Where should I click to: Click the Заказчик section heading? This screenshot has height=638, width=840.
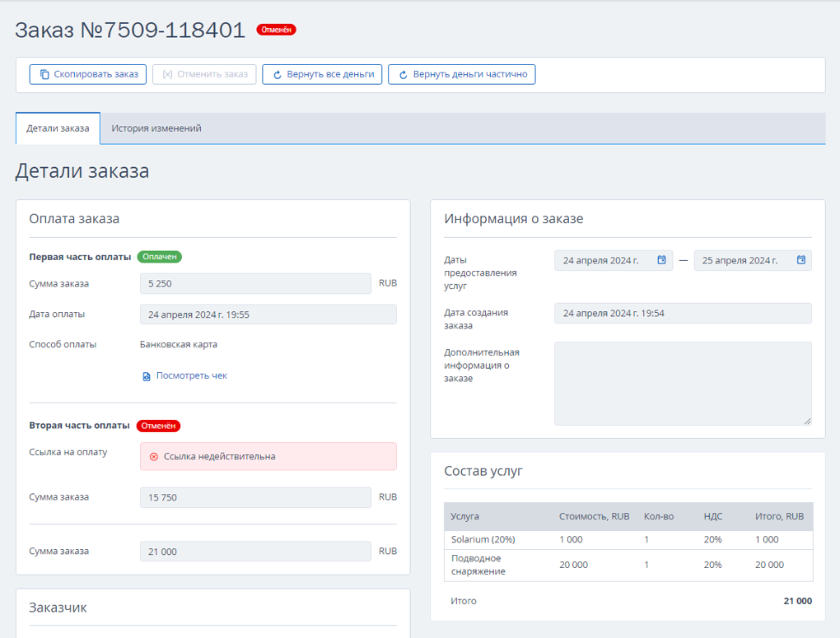[58, 608]
